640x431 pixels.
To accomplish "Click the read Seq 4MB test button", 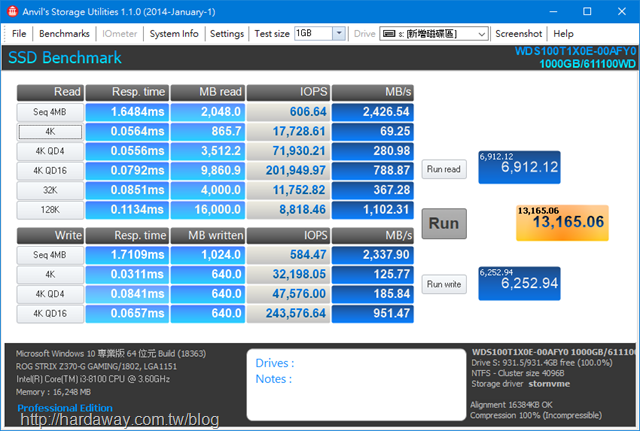I will [50, 112].
